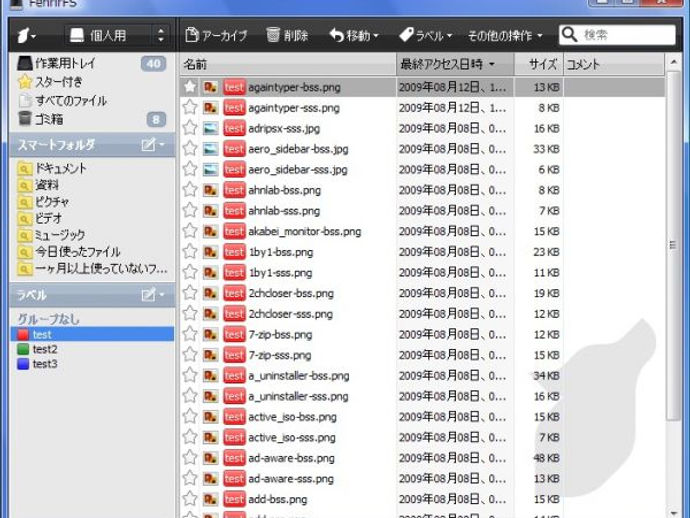The height and width of the screenshot is (518, 690).
Task: Click test label badge on 2chcloser-sss.png
Action: pyautogui.click(x=234, y=314)
